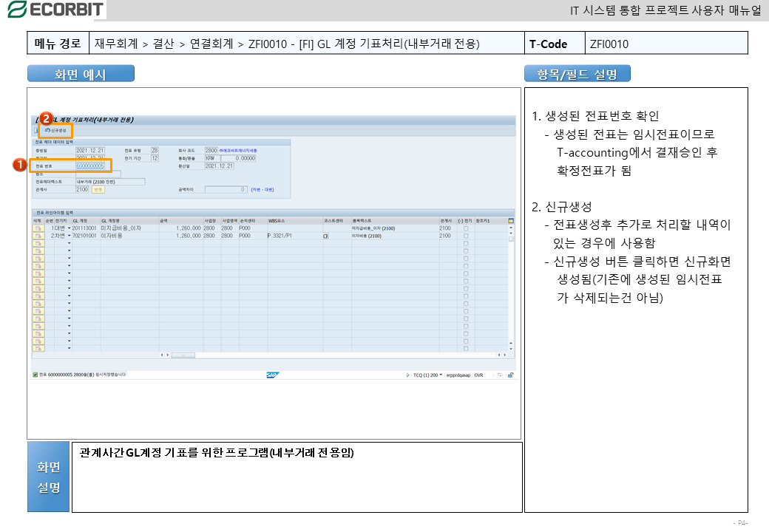Screen dimensions: 769x532
Task: Open the table column settings icon
Action: 510,220
